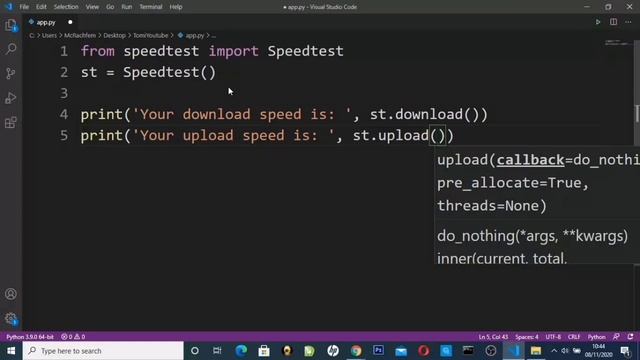Click the Desktop breadcrumb segment
Viewport: 640px width, 360px height.
tap(114, 36)
